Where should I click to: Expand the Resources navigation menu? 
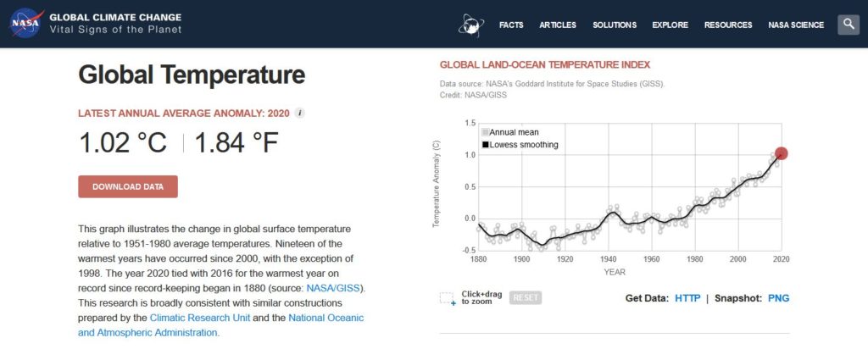pos(728,25)
